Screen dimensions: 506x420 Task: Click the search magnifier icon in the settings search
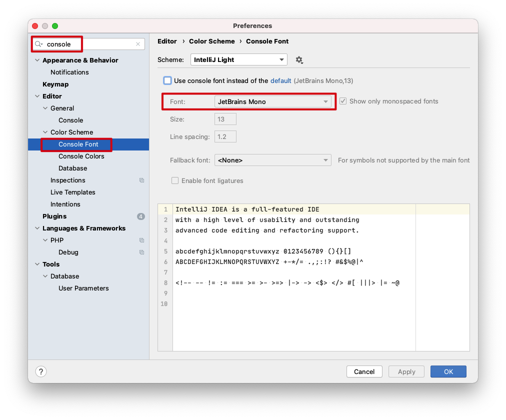38,44
